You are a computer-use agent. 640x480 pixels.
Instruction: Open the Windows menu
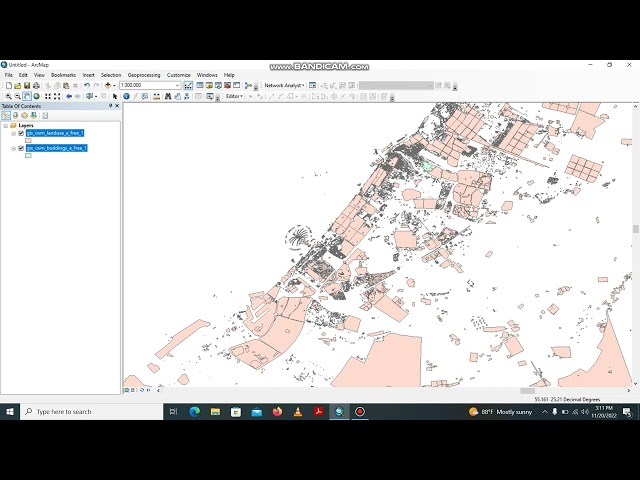pos(207,75)
